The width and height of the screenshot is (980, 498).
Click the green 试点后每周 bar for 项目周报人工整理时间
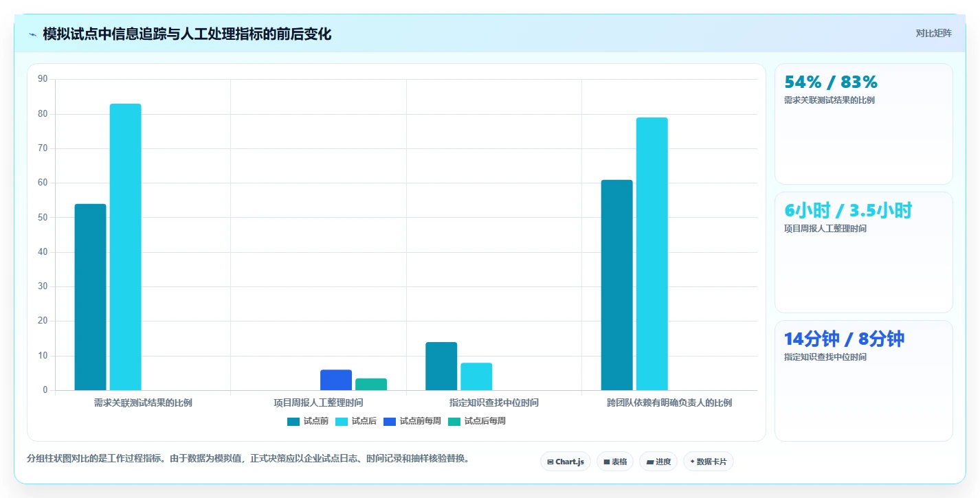point(371,385)
